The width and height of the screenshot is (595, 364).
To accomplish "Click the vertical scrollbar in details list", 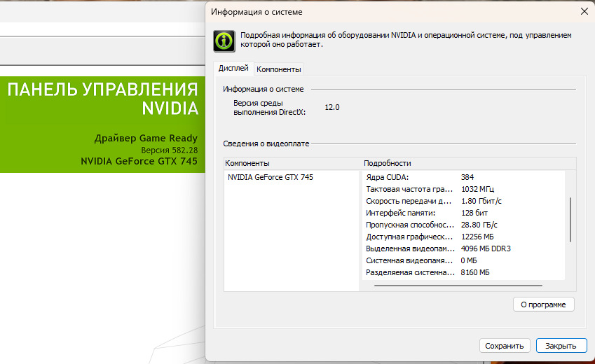I will [x=570, y=219].
